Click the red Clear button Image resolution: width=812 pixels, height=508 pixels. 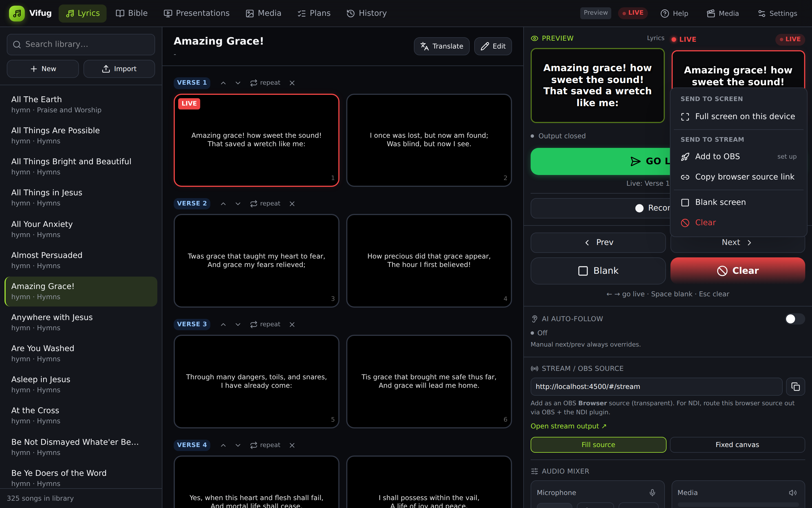click(738, 271)
